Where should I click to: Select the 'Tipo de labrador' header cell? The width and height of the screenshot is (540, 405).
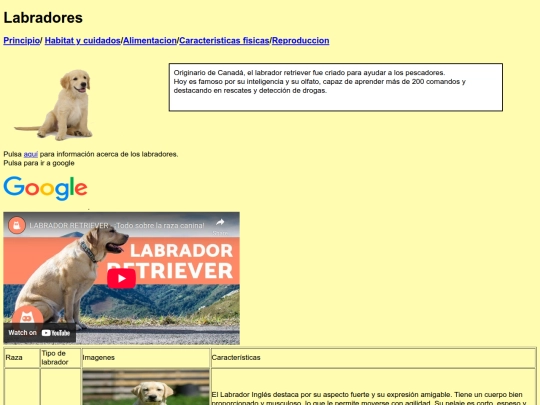[61, 358]
